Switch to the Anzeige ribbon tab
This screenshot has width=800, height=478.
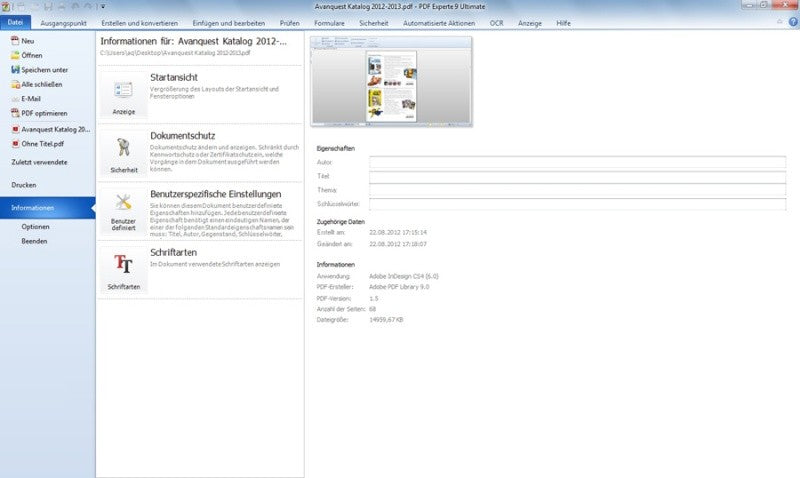pyautogui.click(x=530, y=23)
